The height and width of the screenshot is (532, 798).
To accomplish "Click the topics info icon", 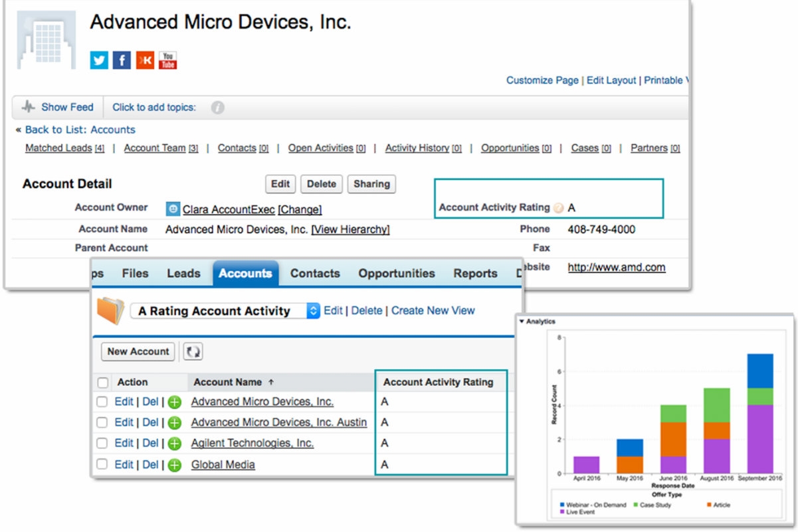I will [x=217, y=108].
